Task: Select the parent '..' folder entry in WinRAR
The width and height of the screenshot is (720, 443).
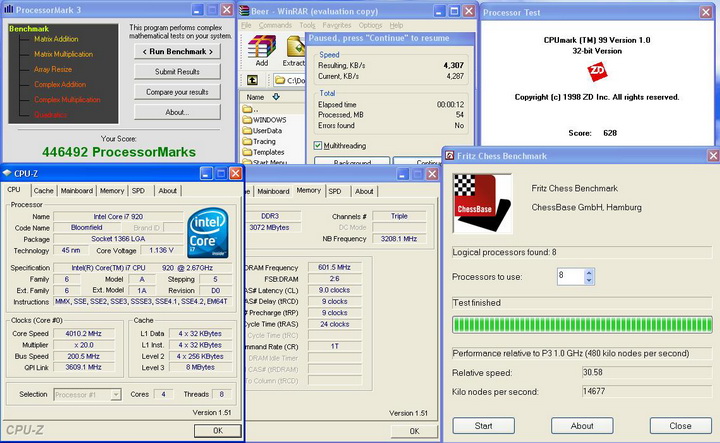Action: tap(251, 109)
